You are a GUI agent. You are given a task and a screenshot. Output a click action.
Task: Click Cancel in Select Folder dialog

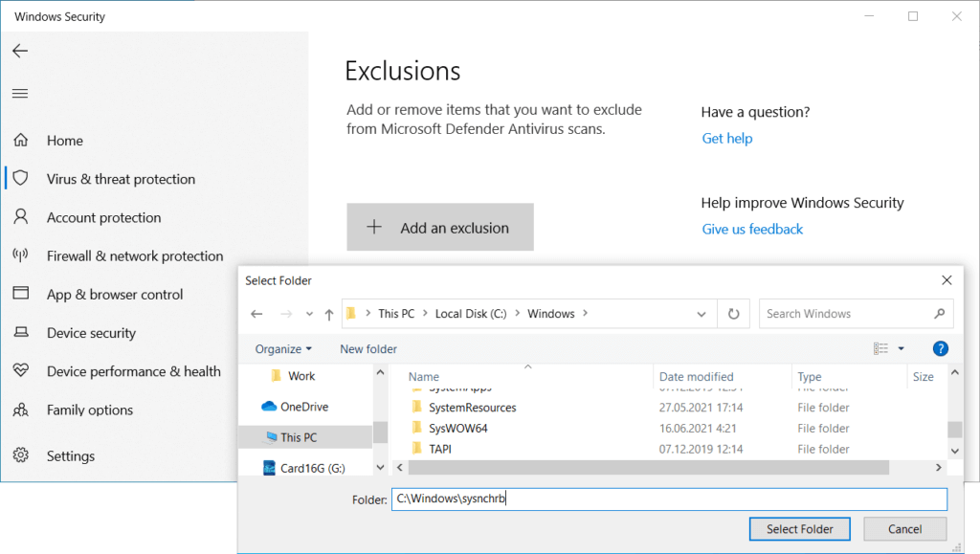(904, 529)
